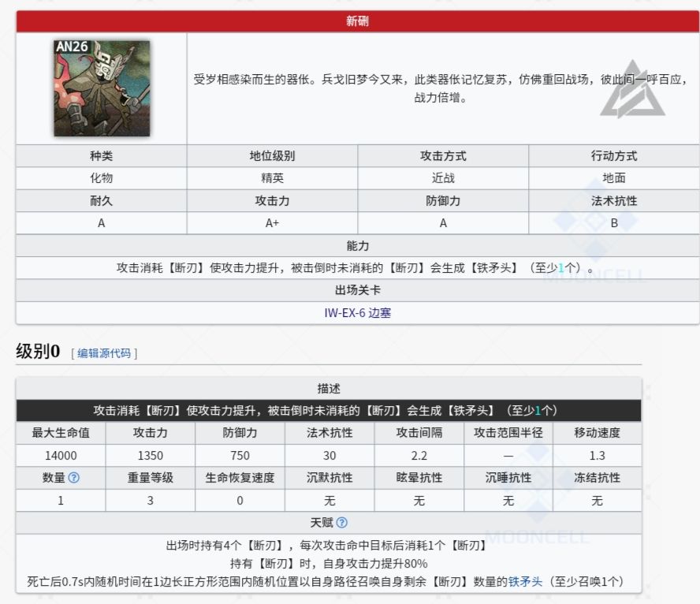Select the 地位级别 header cell

[x=272, y=156]
